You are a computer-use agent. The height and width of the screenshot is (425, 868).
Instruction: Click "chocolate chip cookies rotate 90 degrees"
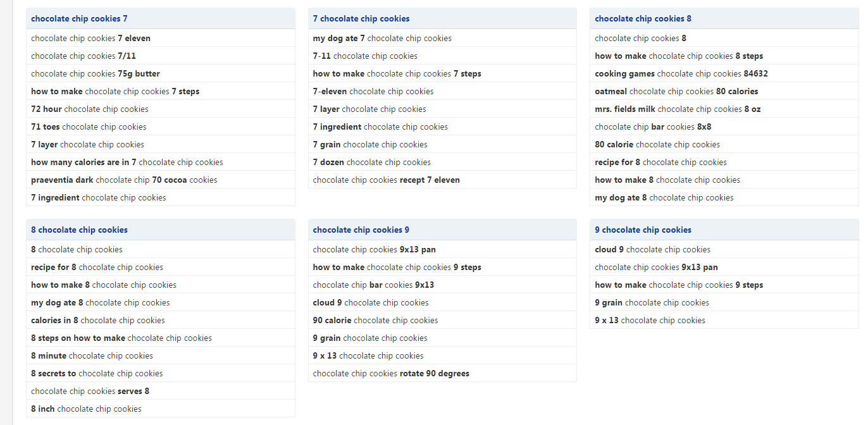click(391, 374)
